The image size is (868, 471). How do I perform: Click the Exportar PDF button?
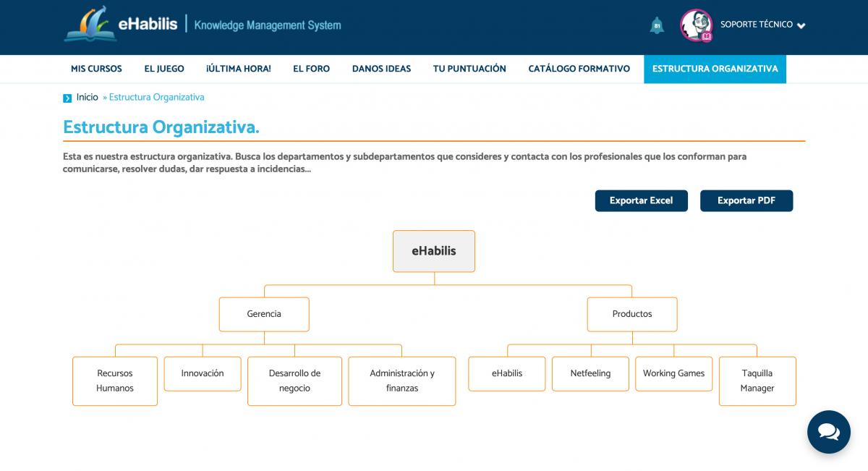pos(746,200)
